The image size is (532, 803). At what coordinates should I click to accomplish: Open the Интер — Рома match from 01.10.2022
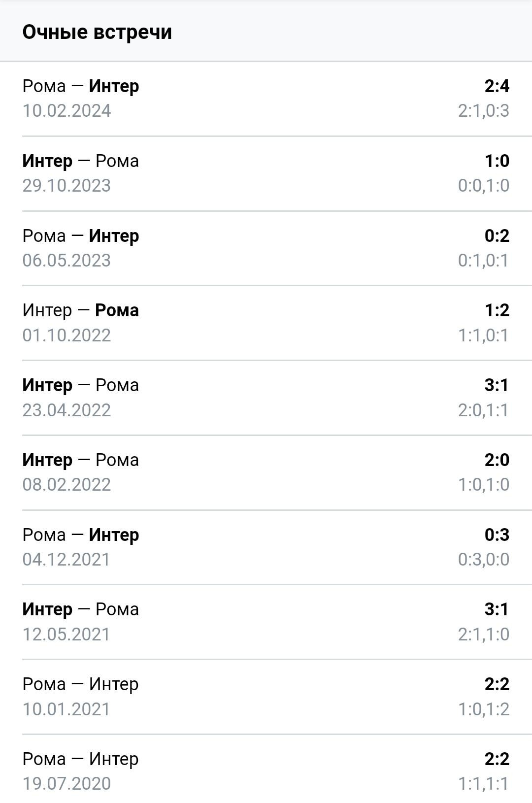(x=266, y=323)
